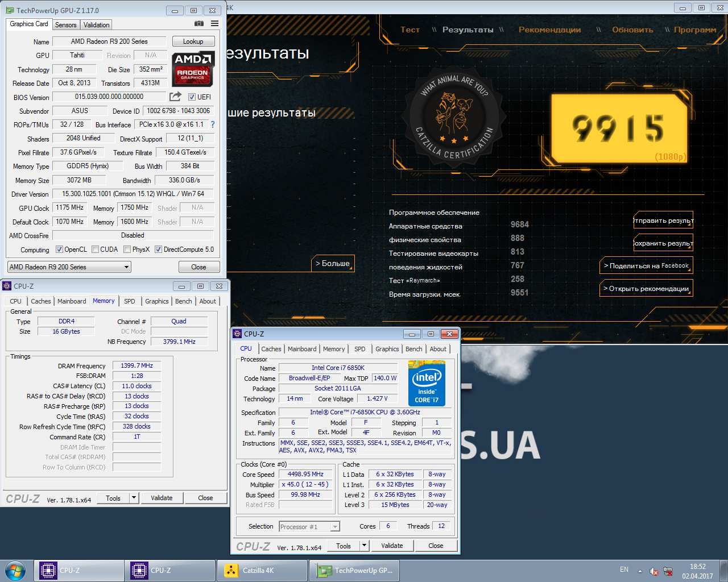Toggle the OpenCL checkbox

59,250
